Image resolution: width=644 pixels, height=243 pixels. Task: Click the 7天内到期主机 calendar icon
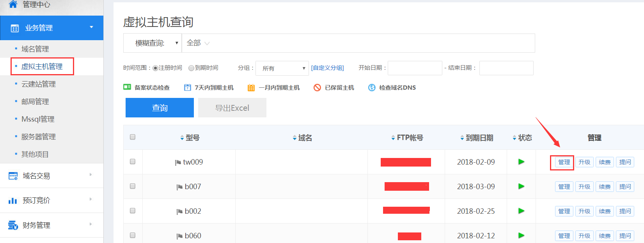188,87
